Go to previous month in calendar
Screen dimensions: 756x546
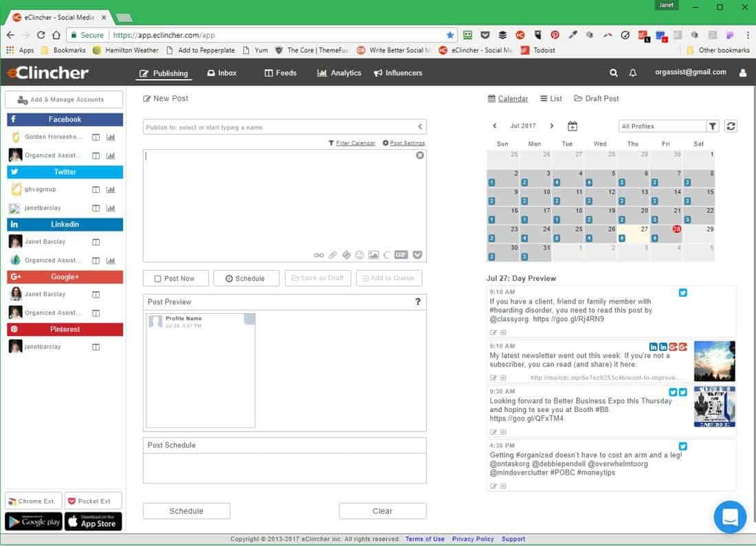(x=495, y=126)
